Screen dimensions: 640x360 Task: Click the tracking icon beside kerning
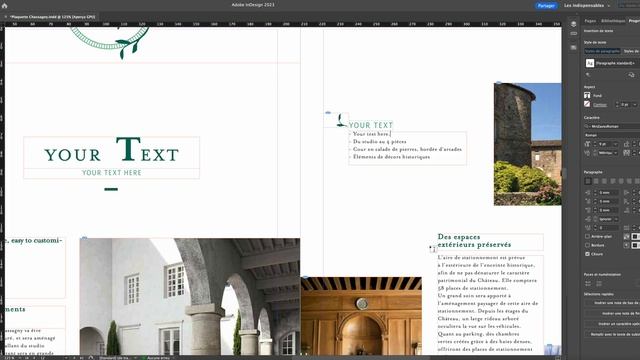pos(626,153)
